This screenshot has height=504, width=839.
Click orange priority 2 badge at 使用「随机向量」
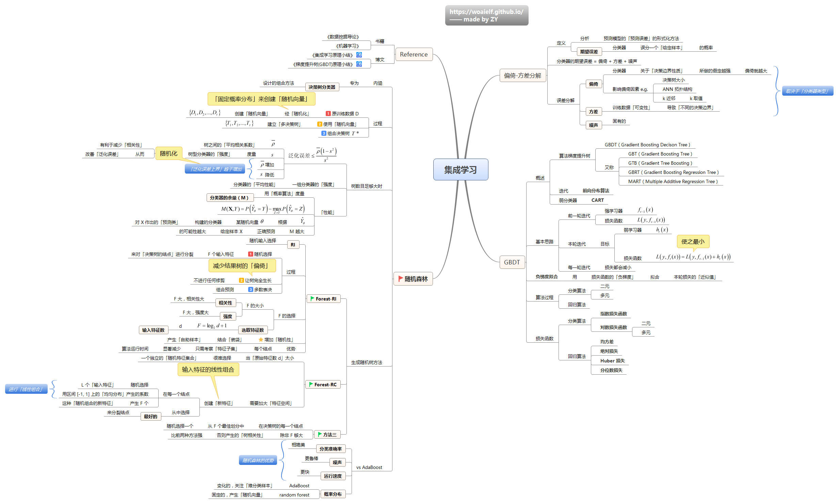click(320, 124)
